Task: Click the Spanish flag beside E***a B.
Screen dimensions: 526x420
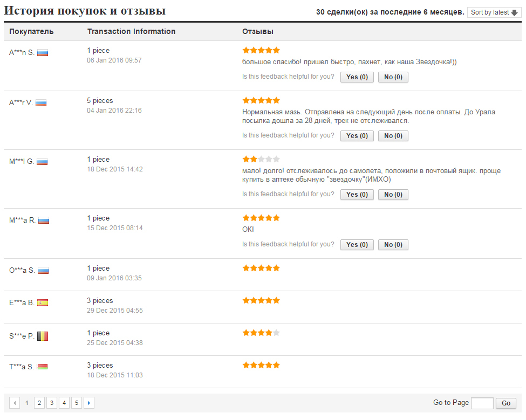Action: (43, 302)
